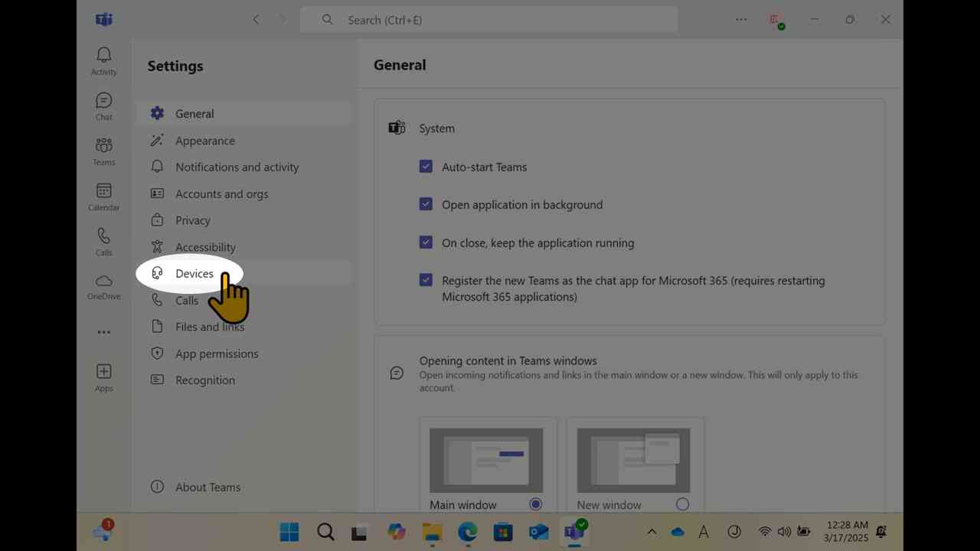
Task: Open Microsoft Edge from taskbar
Action: (x=468, y=532)
